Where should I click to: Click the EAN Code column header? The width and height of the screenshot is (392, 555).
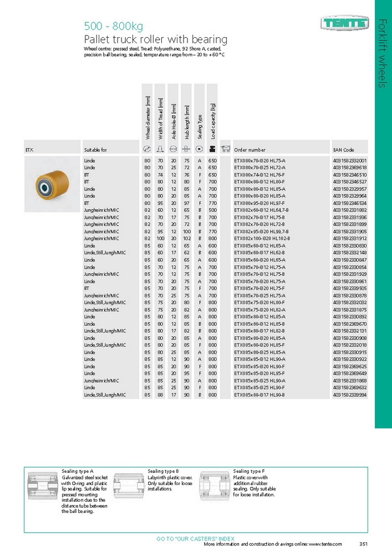click(x=343, y=150)
